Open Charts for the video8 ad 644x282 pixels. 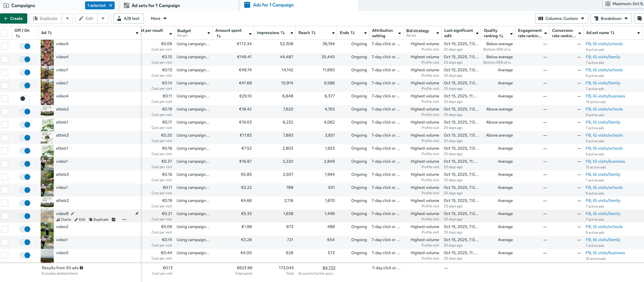(x=64, y=220)
